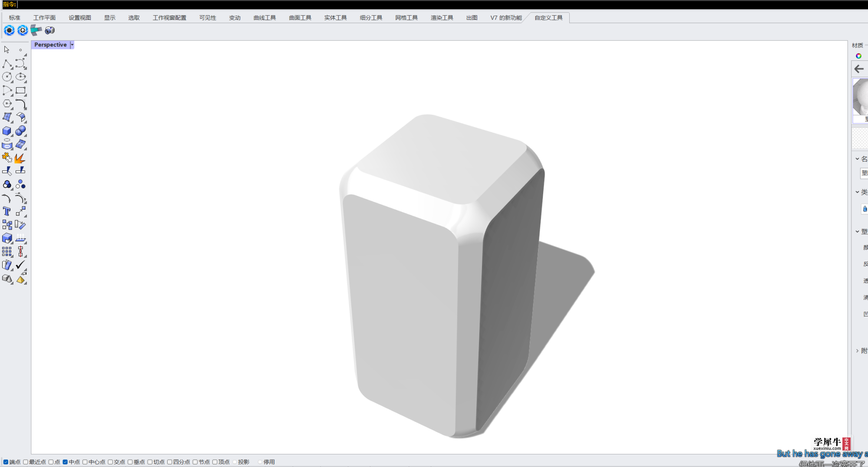Collapse the 塑 section in material panel

[857, 231]
